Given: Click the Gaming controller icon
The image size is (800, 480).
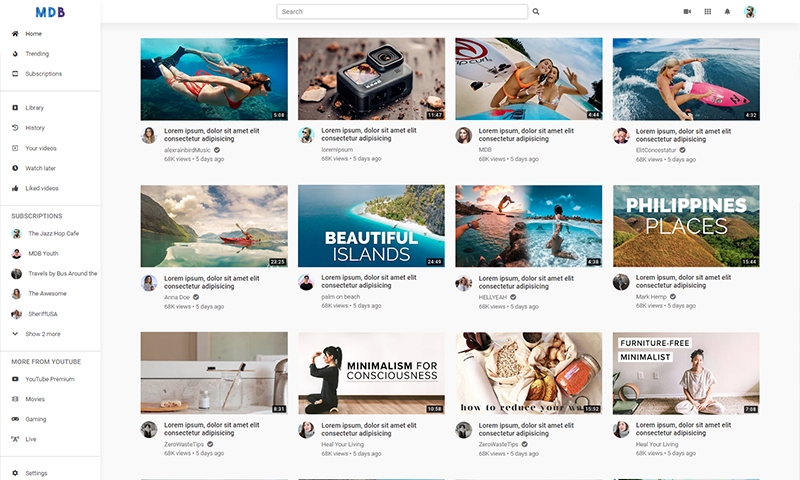Looking at the screenshot, I should point(15,419).
